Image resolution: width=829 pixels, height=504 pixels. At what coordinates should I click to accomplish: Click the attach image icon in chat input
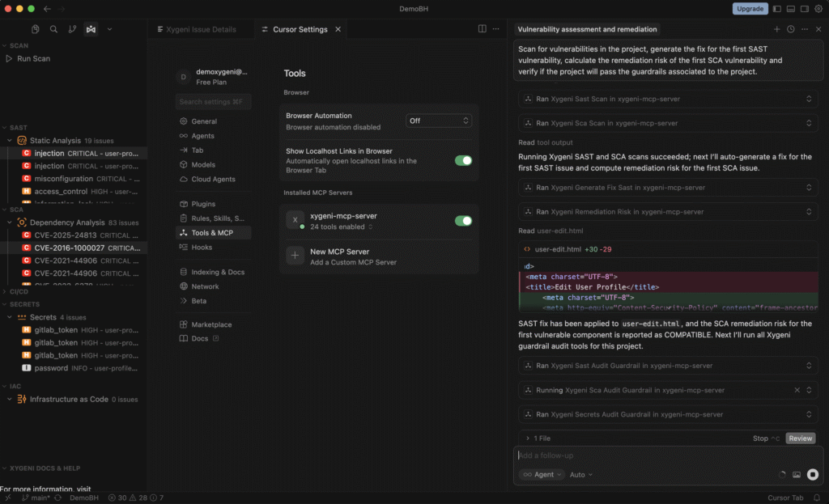[797, 474]
